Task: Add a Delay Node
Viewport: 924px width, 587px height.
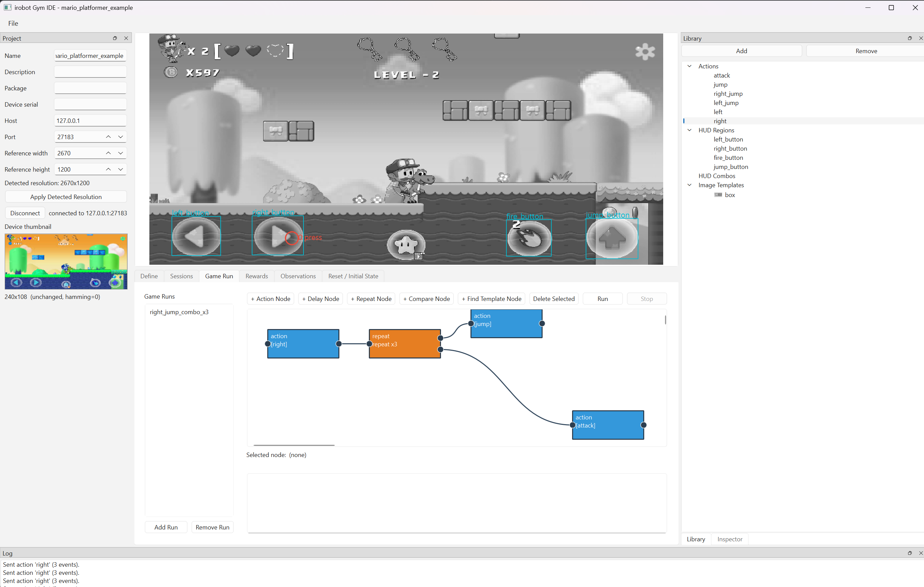Action: 320,299
